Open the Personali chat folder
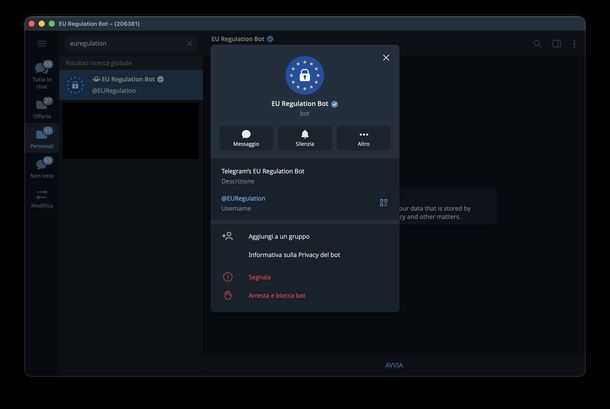Screen dimensions: 610x409 pos(42,138)
